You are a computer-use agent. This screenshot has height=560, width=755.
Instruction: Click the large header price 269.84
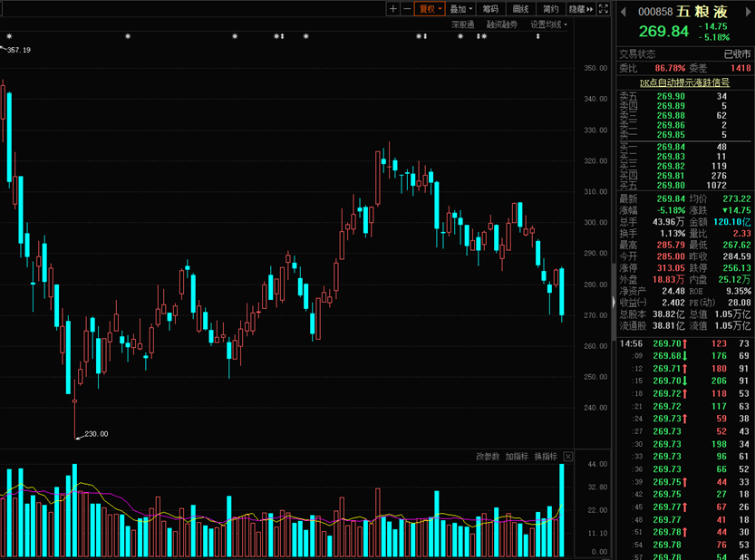pyautogui.click(x=663, y=32)
